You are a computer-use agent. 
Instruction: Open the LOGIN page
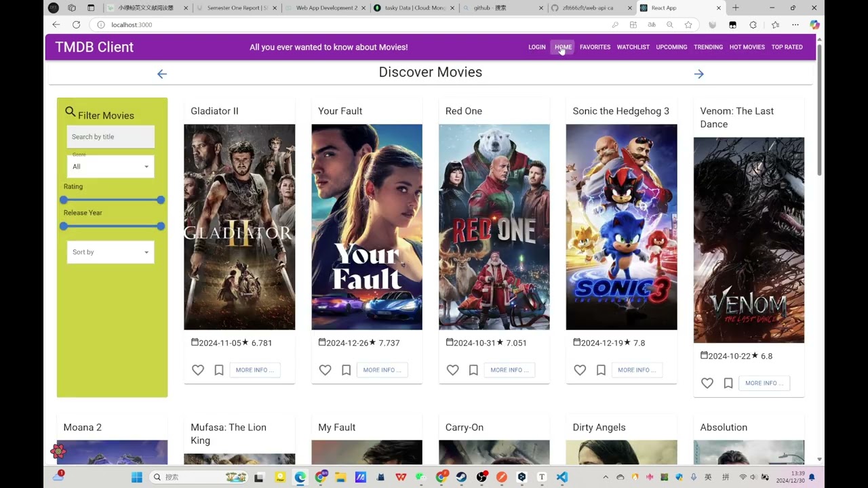tap(537, 47)
